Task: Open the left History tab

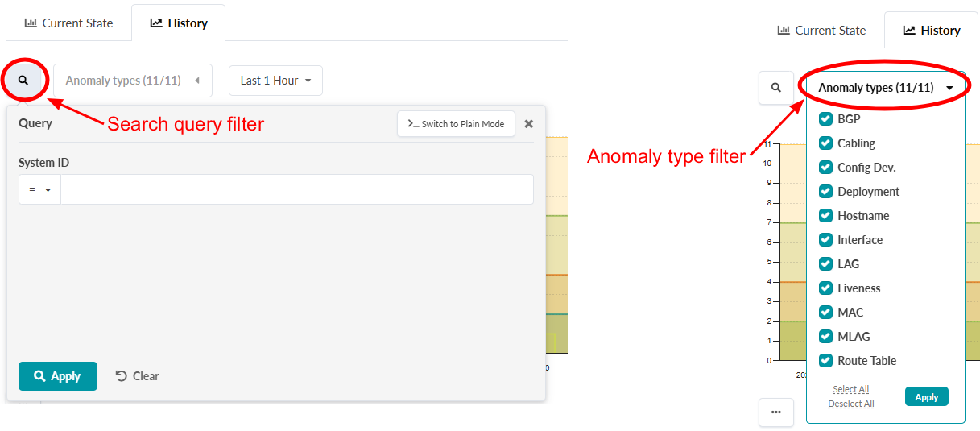Action: tap(179, 23)
